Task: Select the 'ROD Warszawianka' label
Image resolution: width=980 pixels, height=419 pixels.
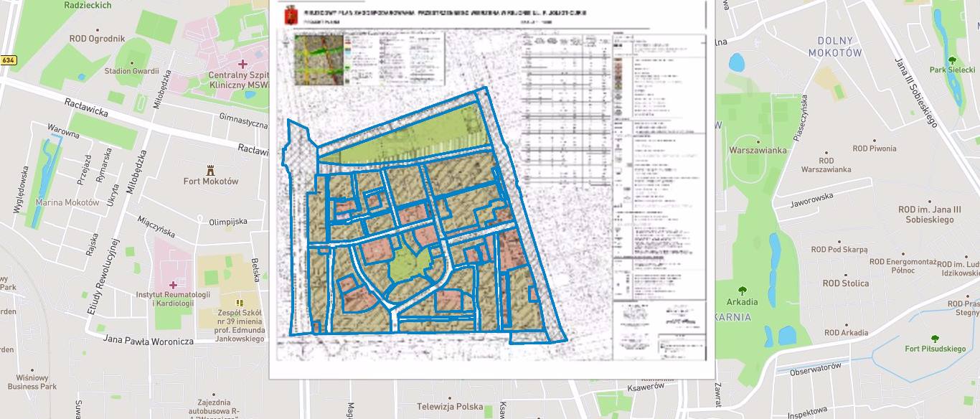Action: (826, 164)
